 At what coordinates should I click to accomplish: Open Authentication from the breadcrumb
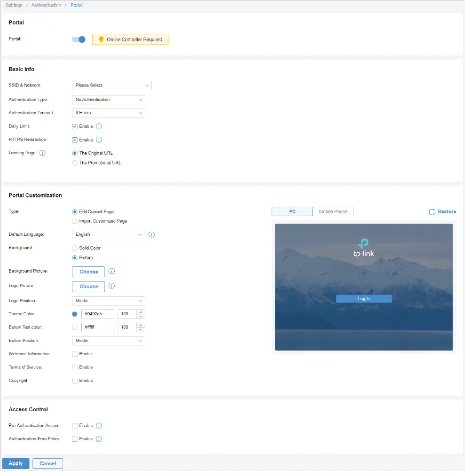[x=46, y=5]
